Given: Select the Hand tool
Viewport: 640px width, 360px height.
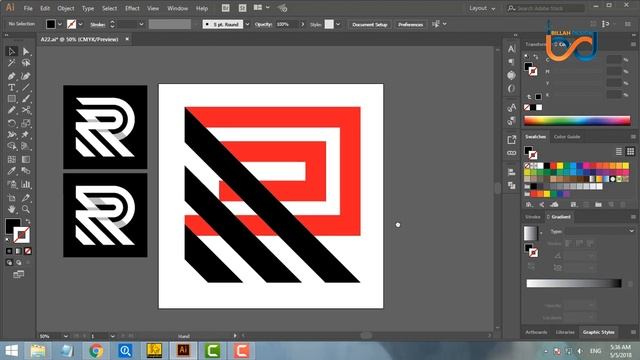Looking at the screenshot, I should 11,209.
